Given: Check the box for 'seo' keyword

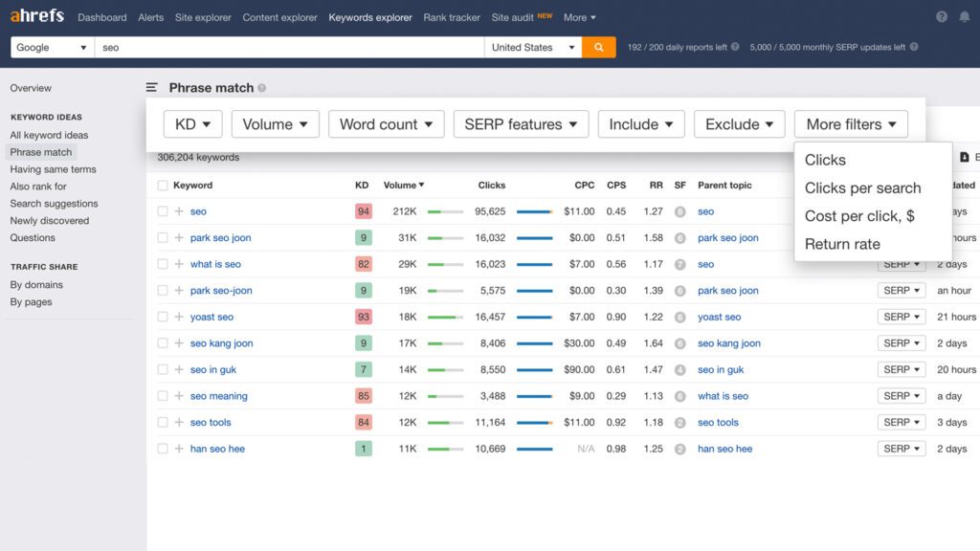Looking at the screenshot, I should pos(163,211).
